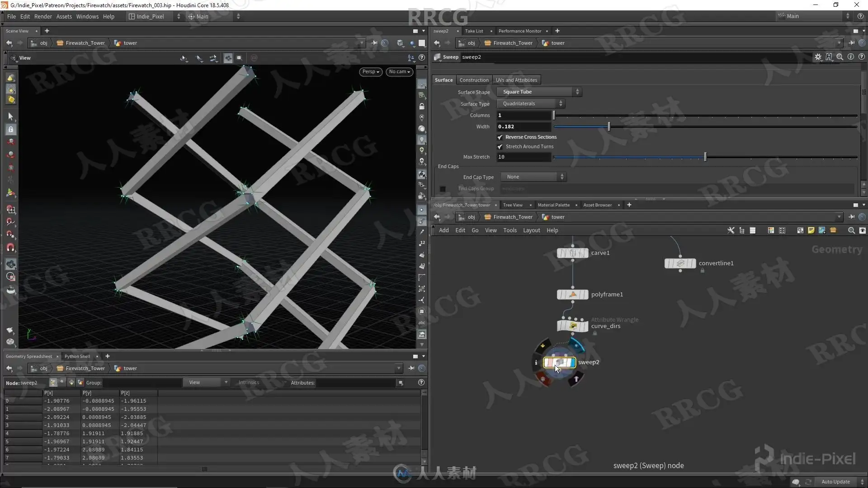This screenshot has width=868, height=488.
Task: Open the Surface Shape dropdown
Action: pos(539,92)
